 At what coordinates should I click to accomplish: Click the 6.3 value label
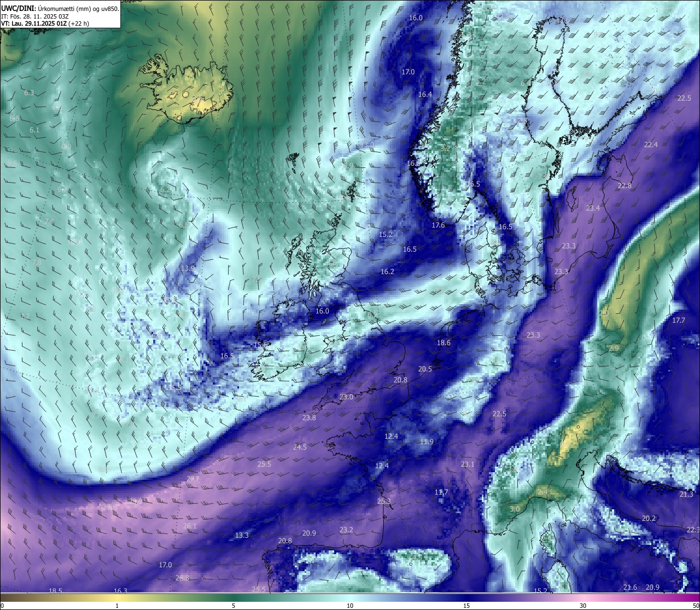[x=29, y=93]
